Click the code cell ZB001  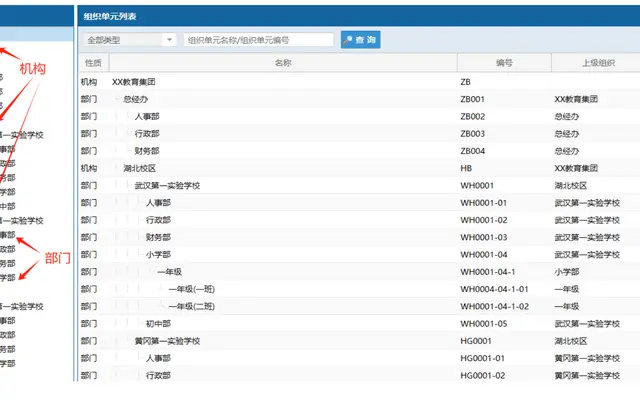[x=472, y=99]
